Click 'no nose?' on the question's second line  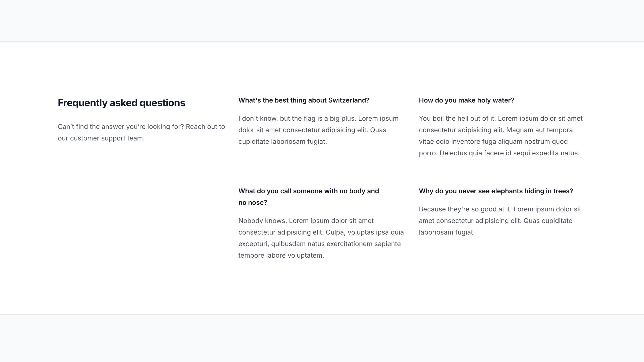click(x=253, y=203)
